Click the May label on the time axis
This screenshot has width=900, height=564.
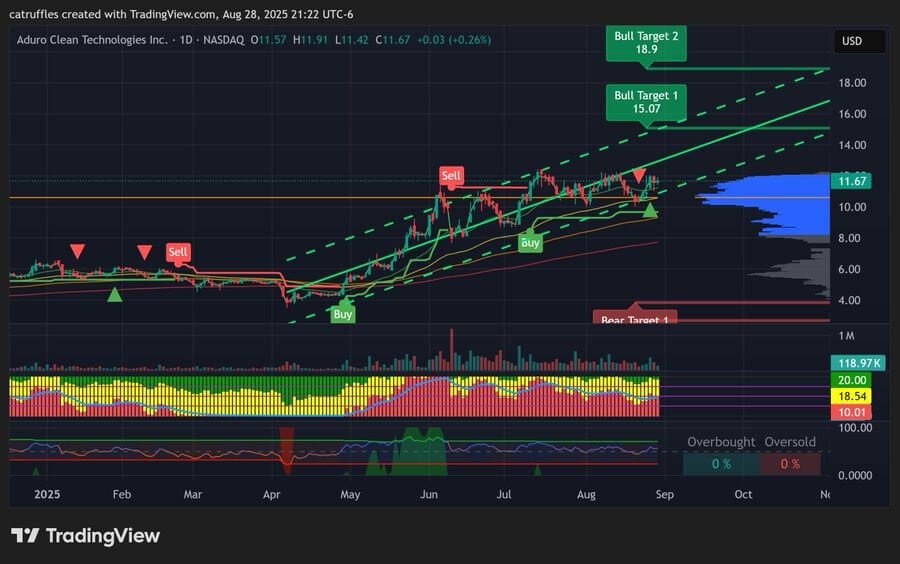(x=350, y=495)
